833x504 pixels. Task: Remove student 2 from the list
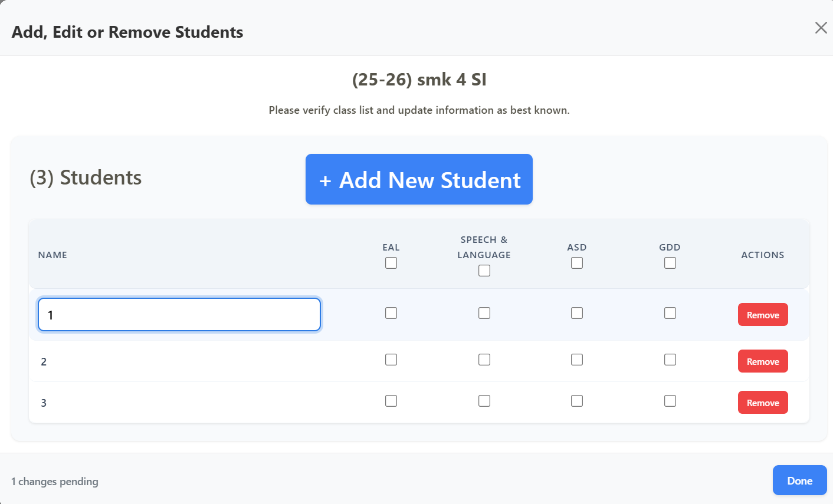click(762, 361)
